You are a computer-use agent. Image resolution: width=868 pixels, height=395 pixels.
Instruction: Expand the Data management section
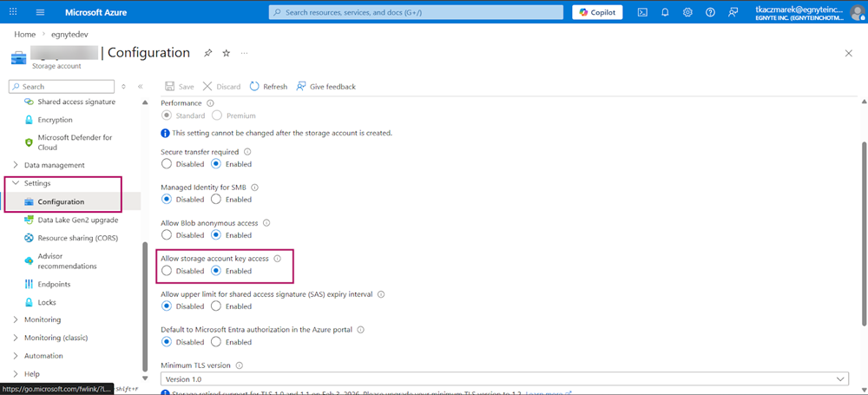[54, 165]
